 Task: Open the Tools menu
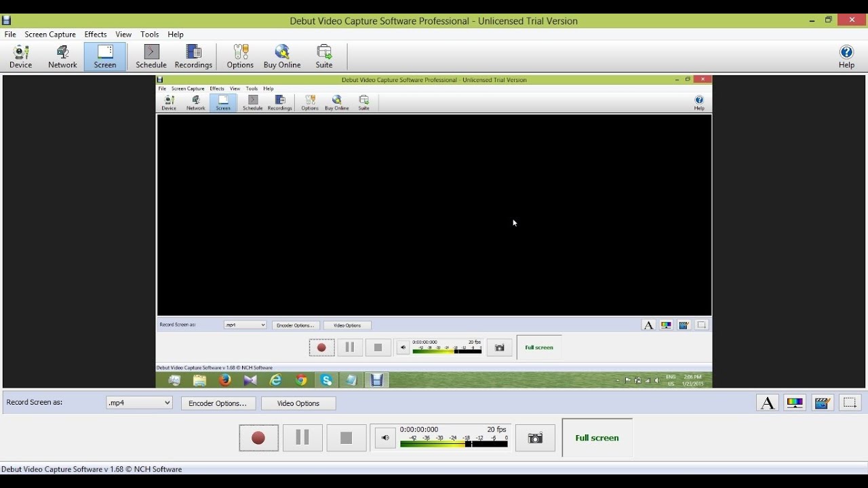[x=150, y=35]
